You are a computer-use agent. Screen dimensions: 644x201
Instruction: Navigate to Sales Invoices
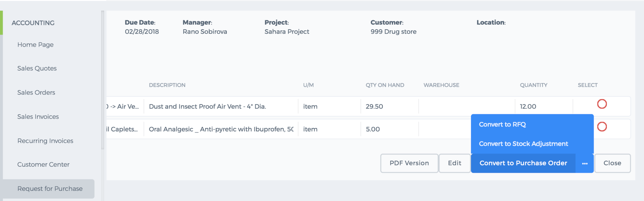[38, 117]
